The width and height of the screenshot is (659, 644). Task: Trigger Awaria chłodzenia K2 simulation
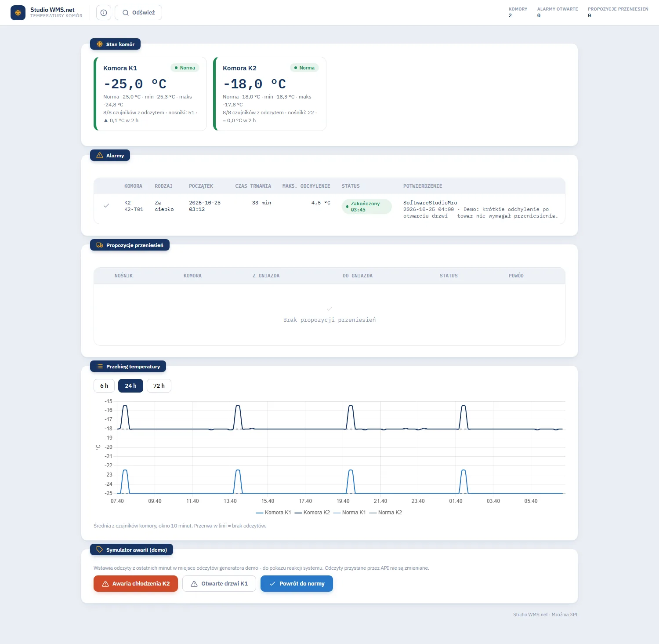pos(136,583)
